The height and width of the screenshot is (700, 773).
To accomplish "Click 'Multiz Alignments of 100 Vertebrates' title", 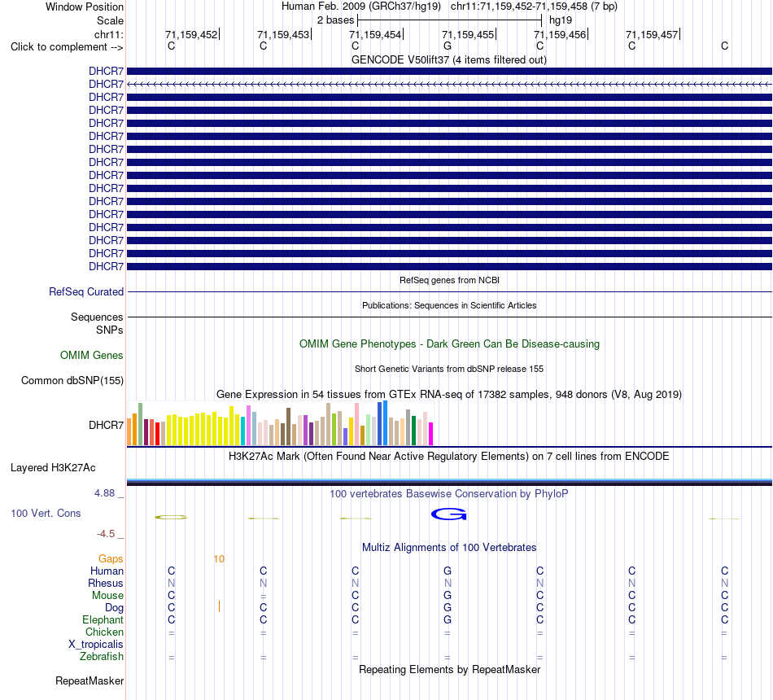I will click(449, 547).
